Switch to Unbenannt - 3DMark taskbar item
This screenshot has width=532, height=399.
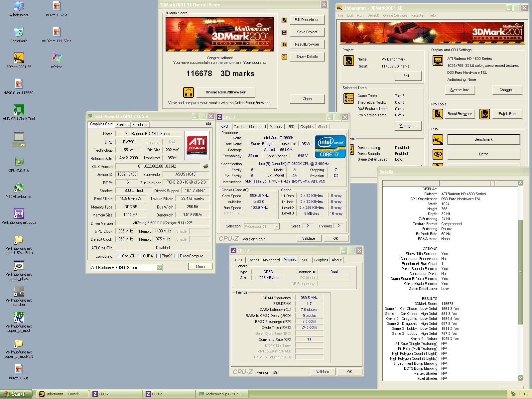[62, 394]
